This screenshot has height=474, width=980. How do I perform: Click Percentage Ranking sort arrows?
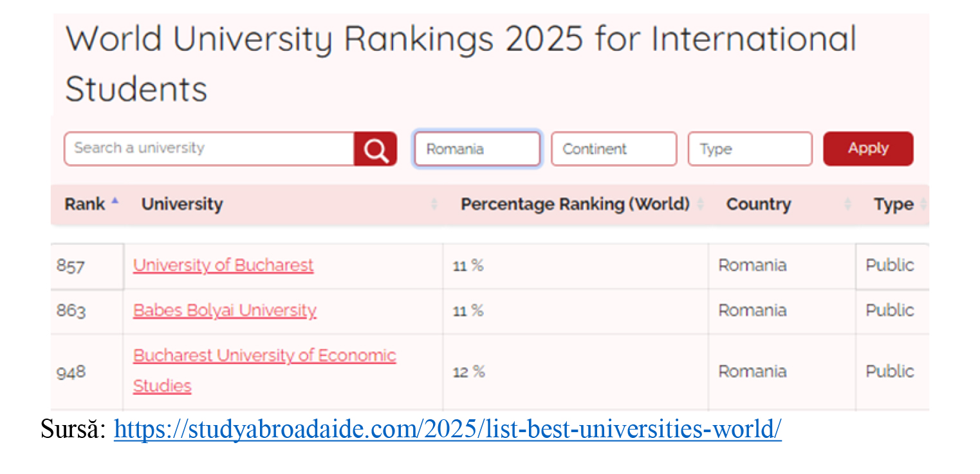(700, 204)
